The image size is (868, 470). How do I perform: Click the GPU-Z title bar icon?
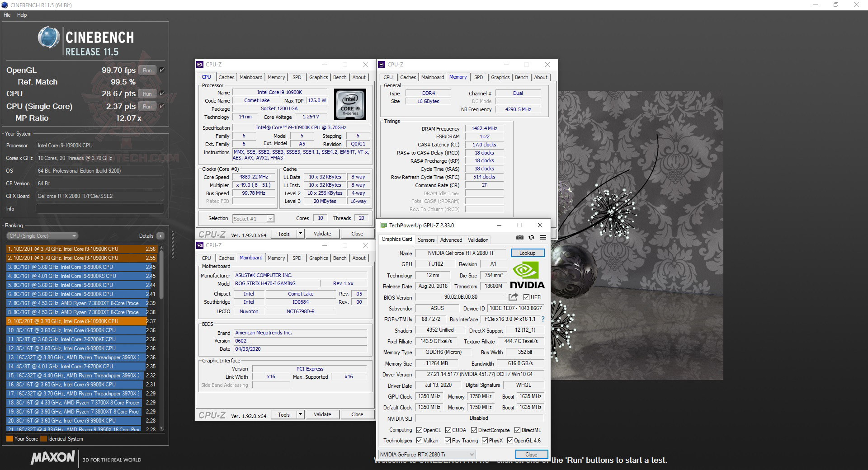(384, 225)
